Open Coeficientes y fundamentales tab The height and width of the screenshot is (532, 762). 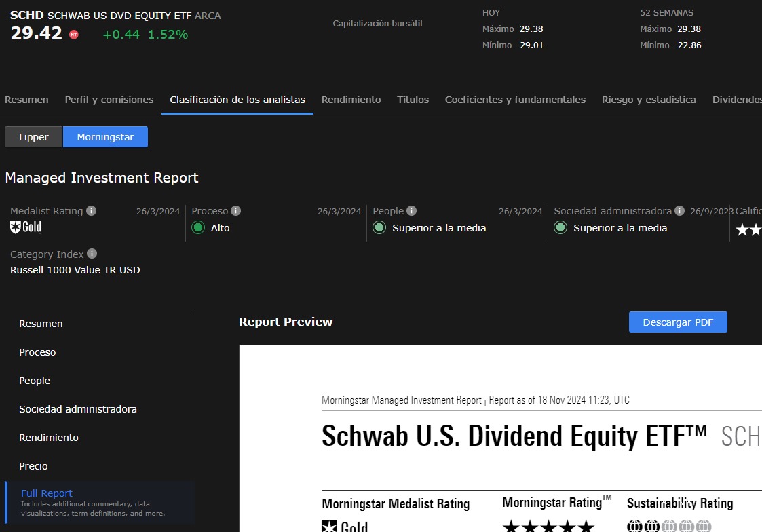(x=515, y=100)
